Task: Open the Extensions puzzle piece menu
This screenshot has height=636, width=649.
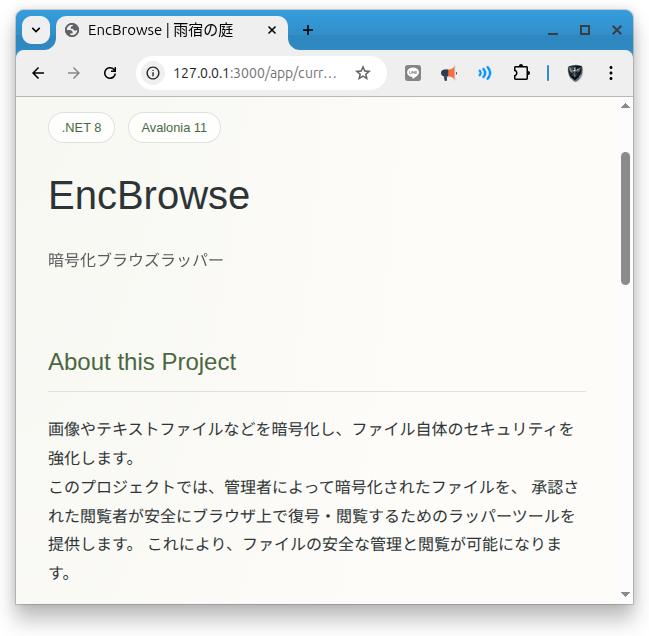Action: pos(521,73)
